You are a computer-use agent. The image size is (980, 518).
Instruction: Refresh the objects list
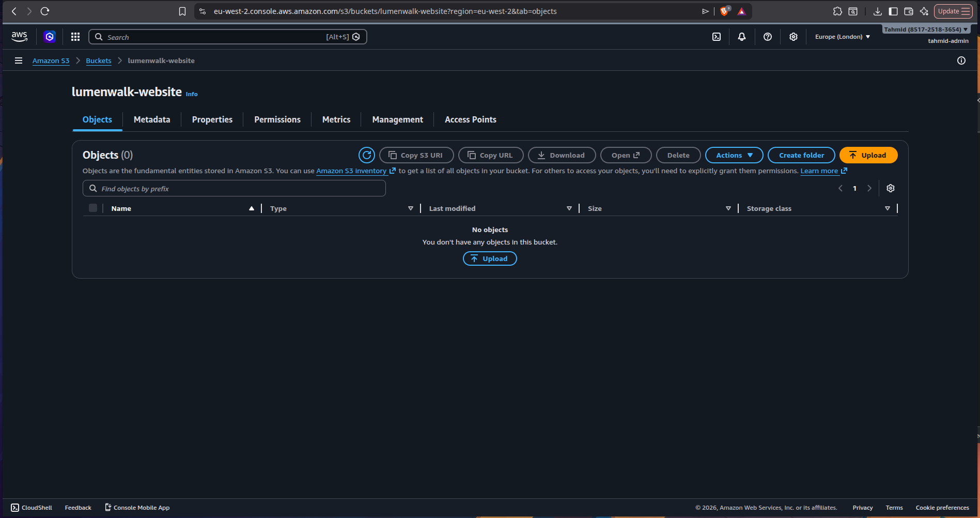point(367,155)
